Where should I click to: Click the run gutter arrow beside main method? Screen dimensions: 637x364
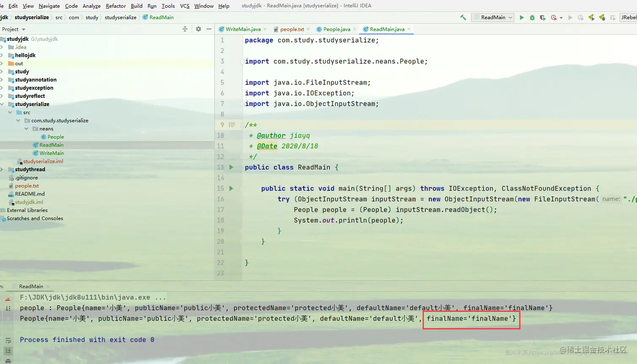click(231, 188)
